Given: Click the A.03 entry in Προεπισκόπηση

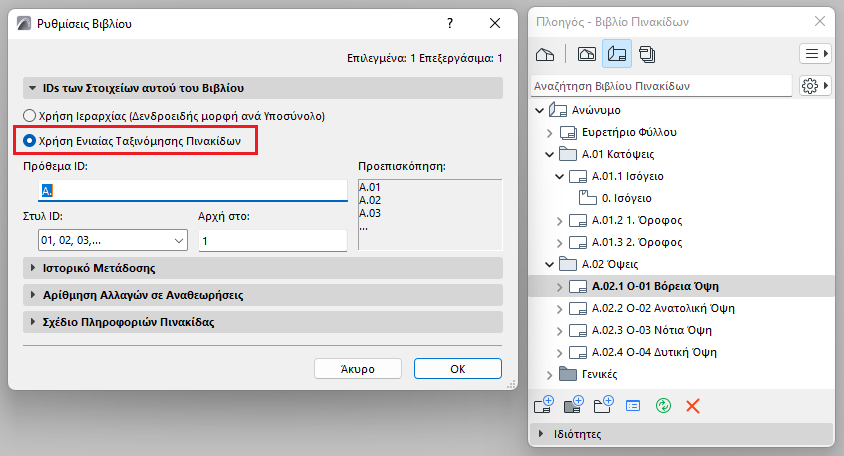Looking at the screenshot, I should [370, 213].
